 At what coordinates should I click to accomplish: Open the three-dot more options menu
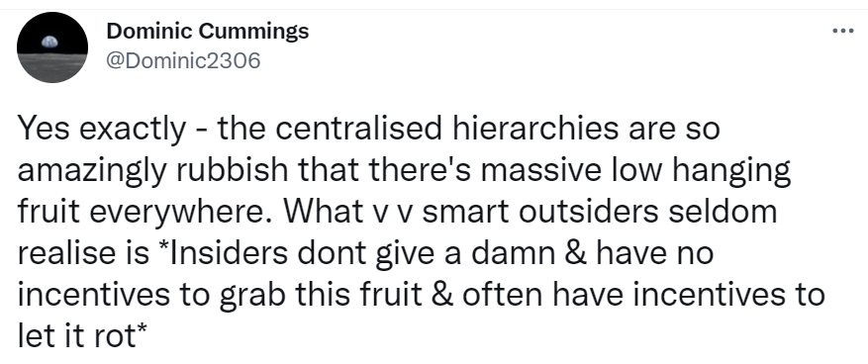point(843,31)
